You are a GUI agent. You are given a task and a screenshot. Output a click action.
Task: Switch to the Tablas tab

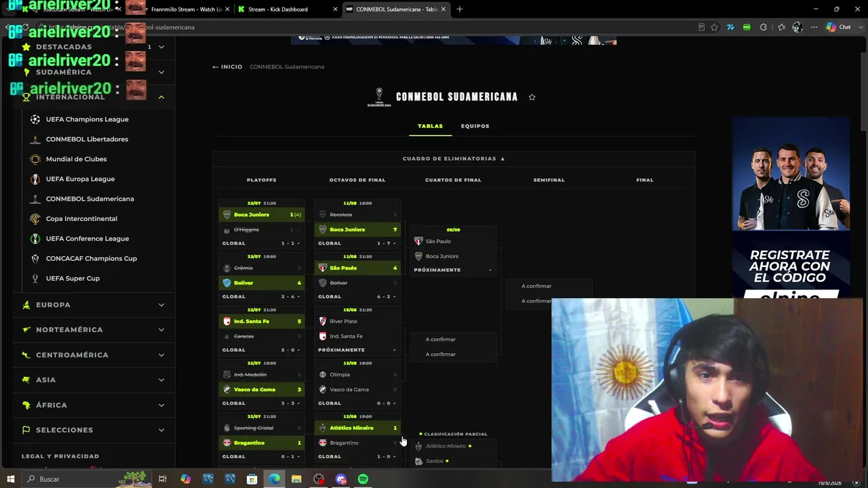tap(430, 126)
